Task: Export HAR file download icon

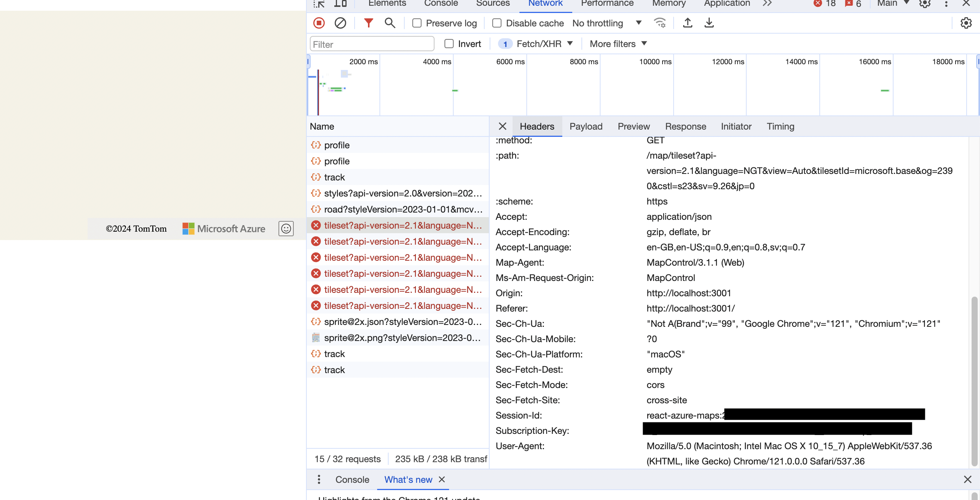Action: pos(709,23)
